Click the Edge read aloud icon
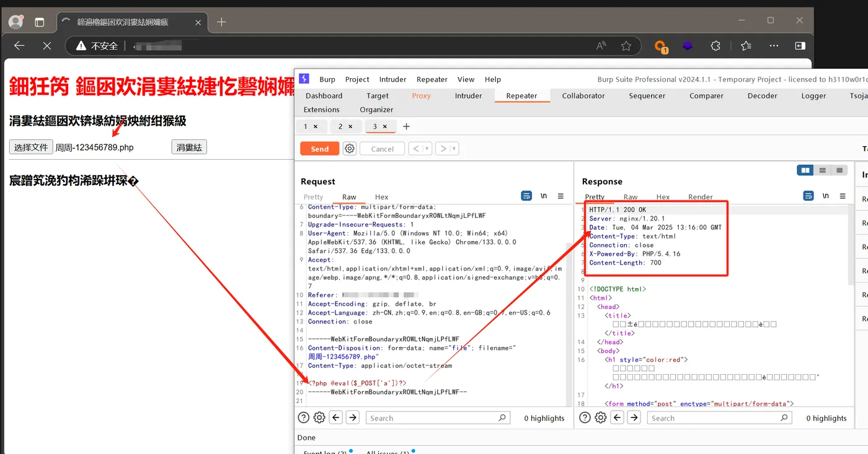The height and width of the screenshot is (454, 868). pyautogui.click(x=601, y=46)
